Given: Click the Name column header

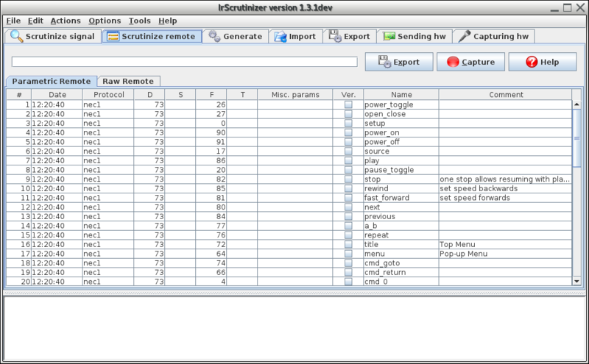Looking at the screenshot, I should 401,95.
